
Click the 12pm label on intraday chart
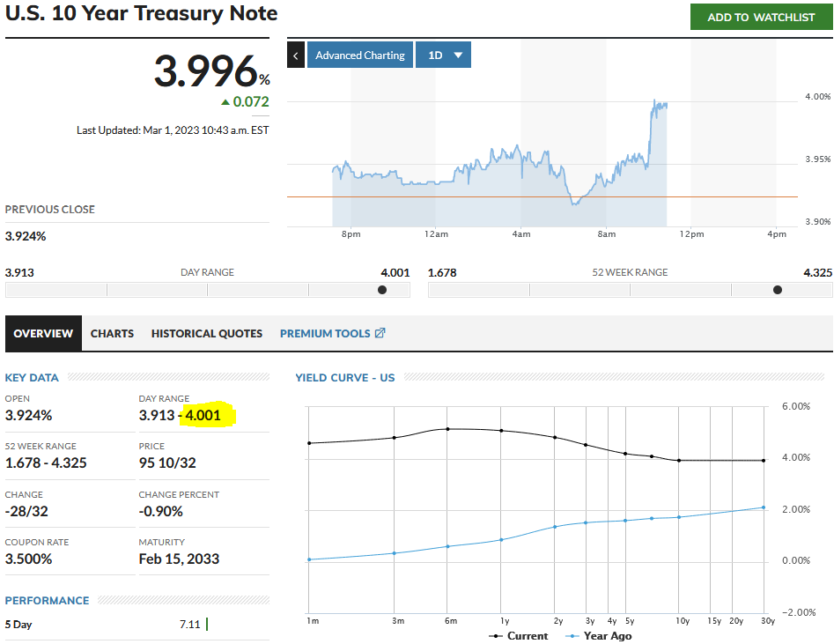pyautogui.click(x=691, y=234)
